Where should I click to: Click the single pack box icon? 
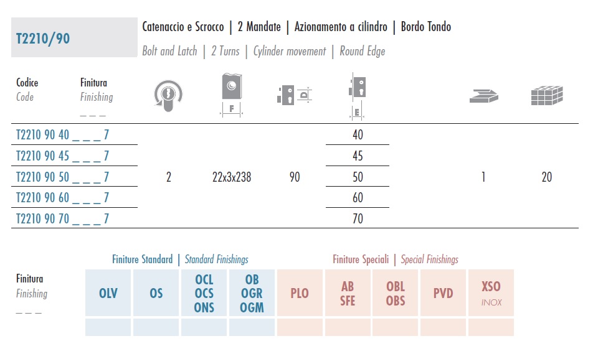pyautogui.click(x=483, y=96)
